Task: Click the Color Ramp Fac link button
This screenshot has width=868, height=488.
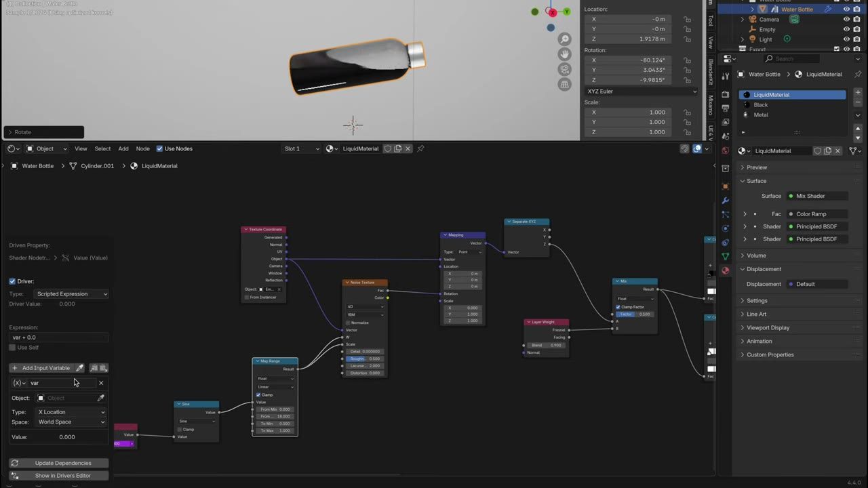Action: [x=817, y=214]
